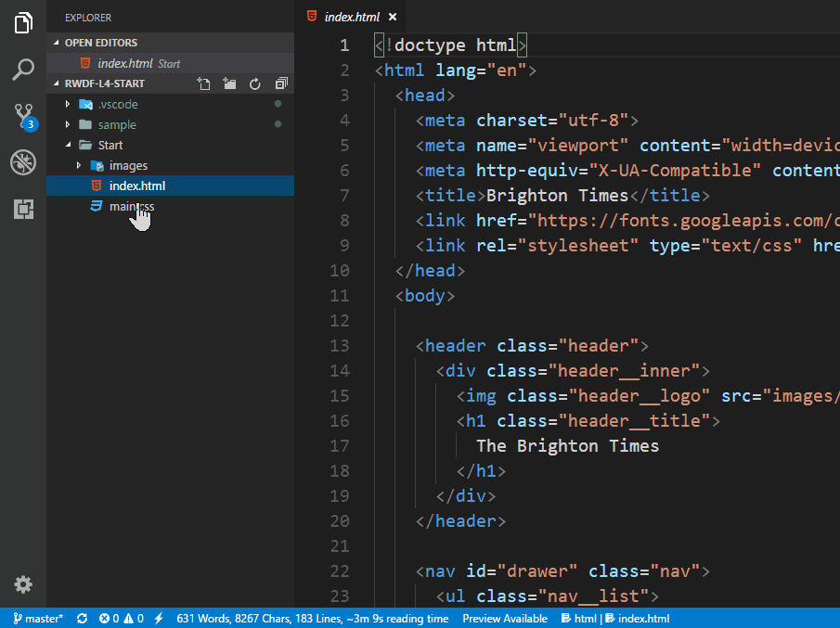
Task: Click the Preview Available status item
Action: [x=505, y=619]
